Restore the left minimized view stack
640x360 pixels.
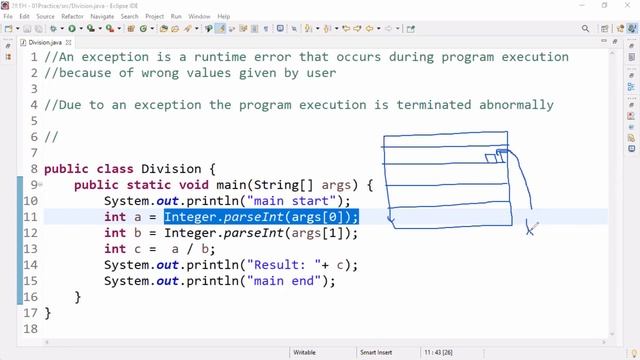(8, 47)
